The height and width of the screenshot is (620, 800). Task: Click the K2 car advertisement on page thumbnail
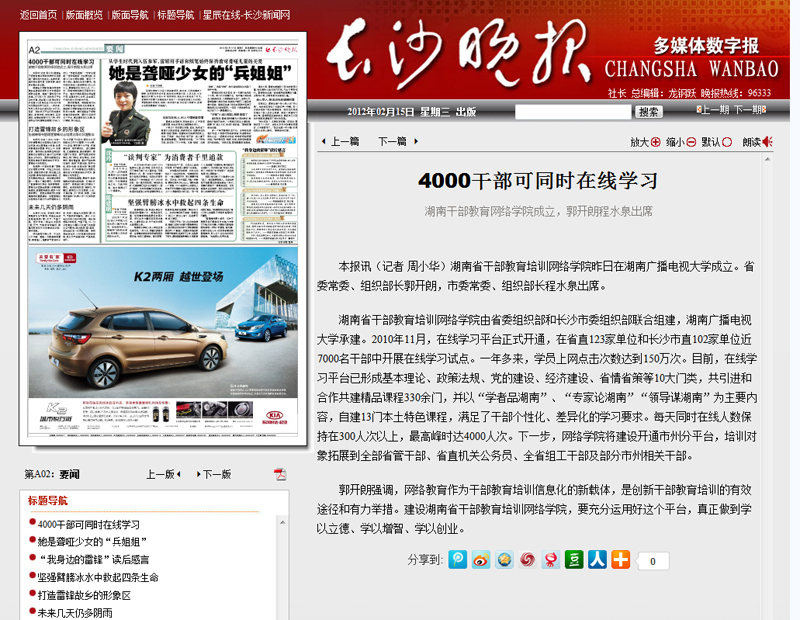pos(163,342)
